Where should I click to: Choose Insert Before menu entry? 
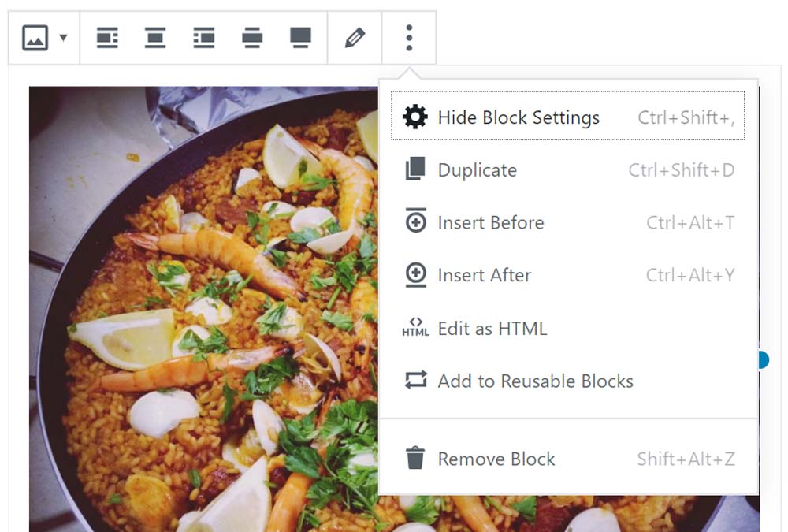(x=491, y=223)
